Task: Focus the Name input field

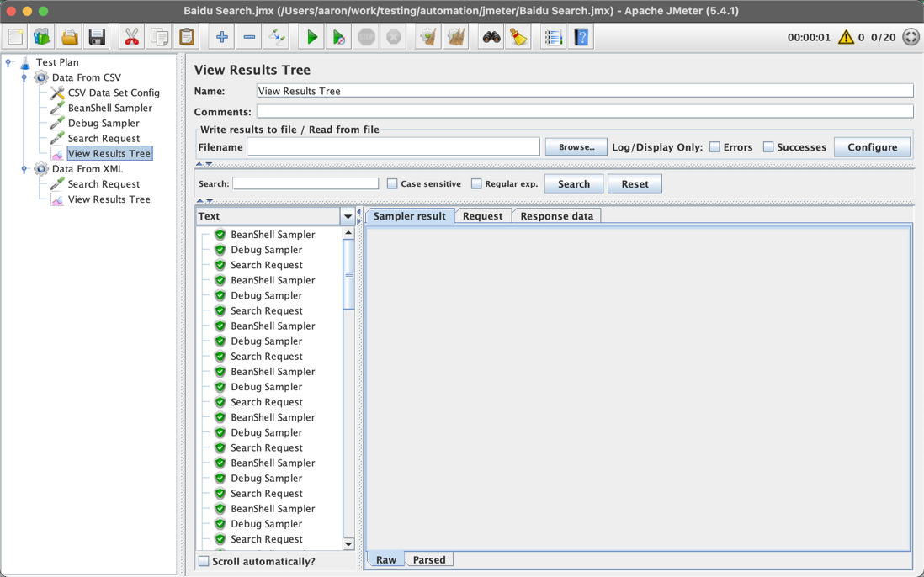Action: [585, 91]
